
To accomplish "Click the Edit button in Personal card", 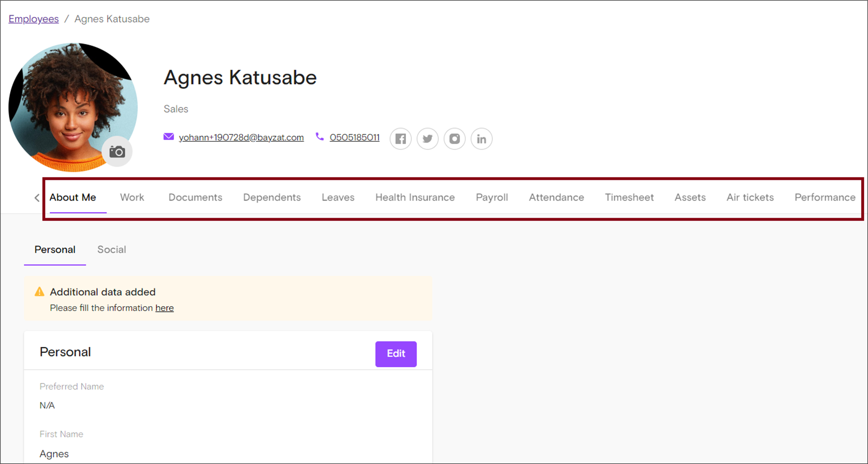I will tap(396, 354).
